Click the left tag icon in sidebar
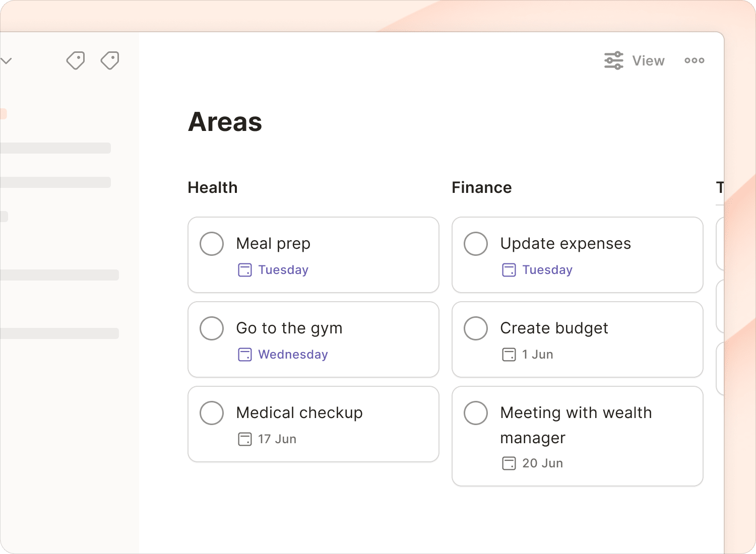The height and width of the screenshot is (554, 756). (76, 60)
